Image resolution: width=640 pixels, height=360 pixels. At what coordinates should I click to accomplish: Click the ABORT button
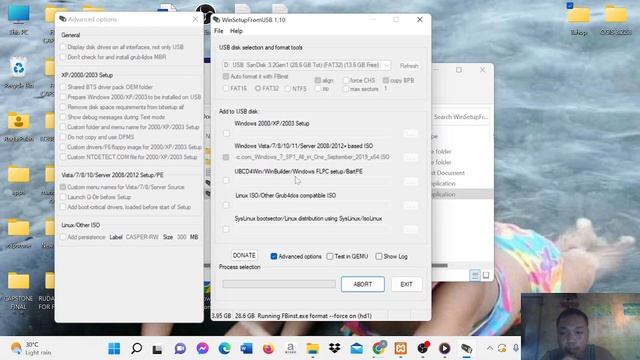(x=362, y=284)
